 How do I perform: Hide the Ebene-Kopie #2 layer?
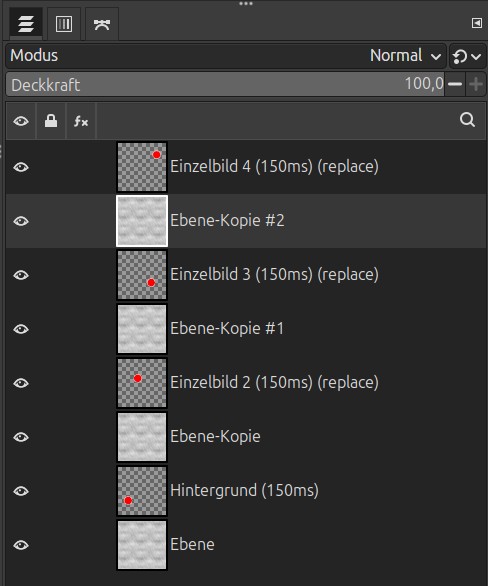(x=21, y=221)
